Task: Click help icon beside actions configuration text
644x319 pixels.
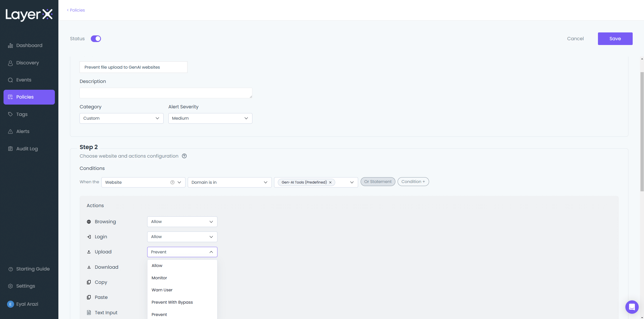Action: 184,156
